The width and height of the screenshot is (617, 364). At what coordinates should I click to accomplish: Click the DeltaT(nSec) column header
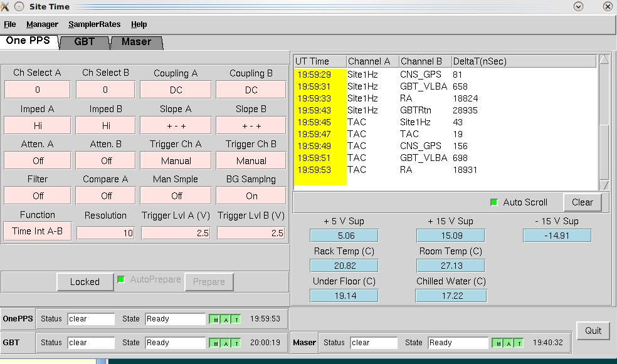[x=524, y=61]
